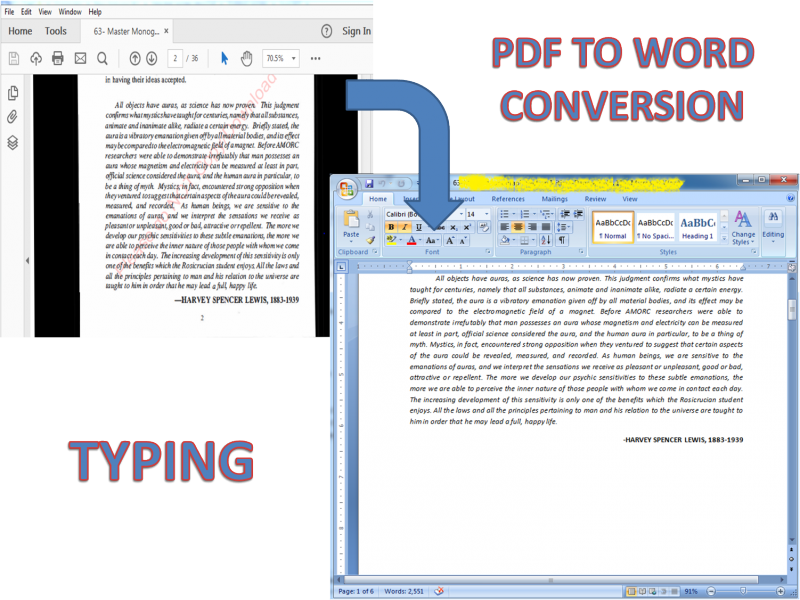Toggle Align Left in Word
800x600 pixels.
(504, 227)
